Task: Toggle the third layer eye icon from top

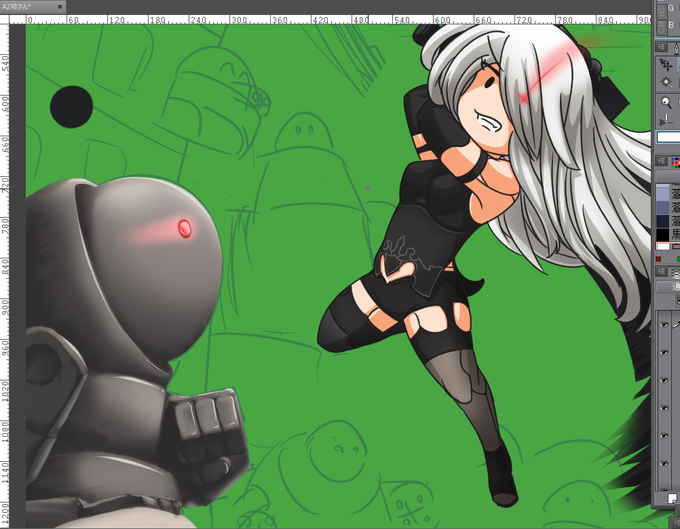Action: coord(664,380)
